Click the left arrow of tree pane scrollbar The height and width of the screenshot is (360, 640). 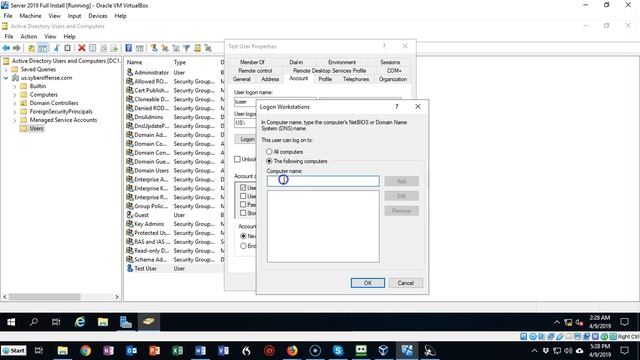click(x=4, y=297)
